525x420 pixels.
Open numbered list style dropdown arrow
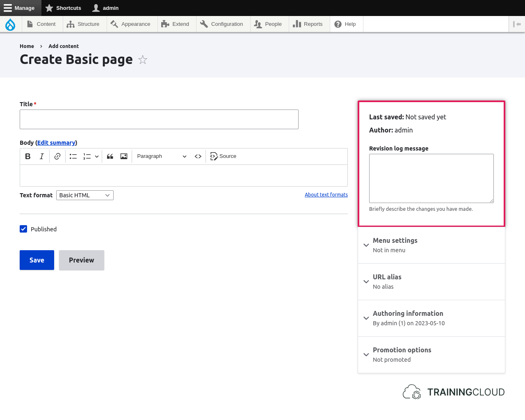(97, 156)
